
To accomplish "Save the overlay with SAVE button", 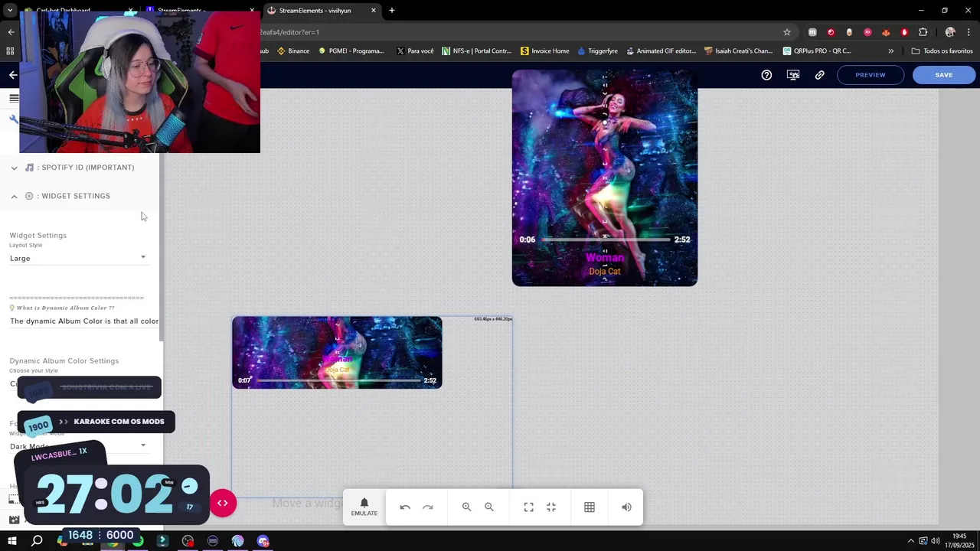I will pos(943,75).
